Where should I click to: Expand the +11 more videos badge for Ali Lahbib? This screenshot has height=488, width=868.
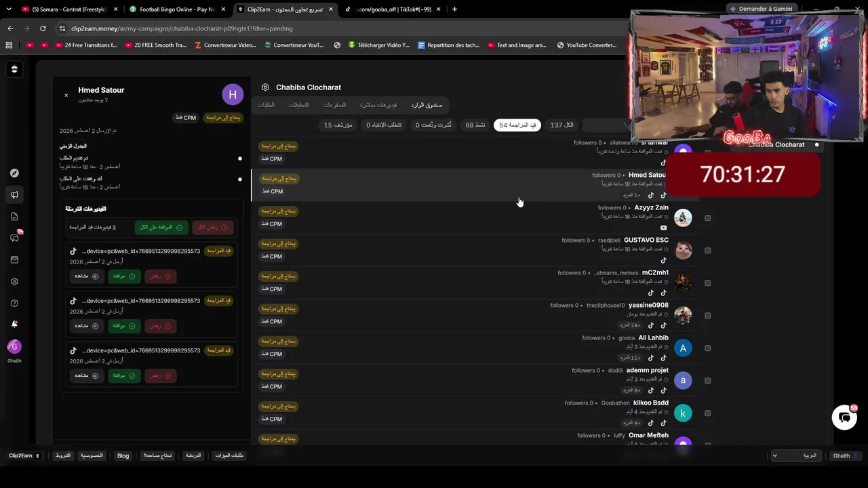(630, 358)
